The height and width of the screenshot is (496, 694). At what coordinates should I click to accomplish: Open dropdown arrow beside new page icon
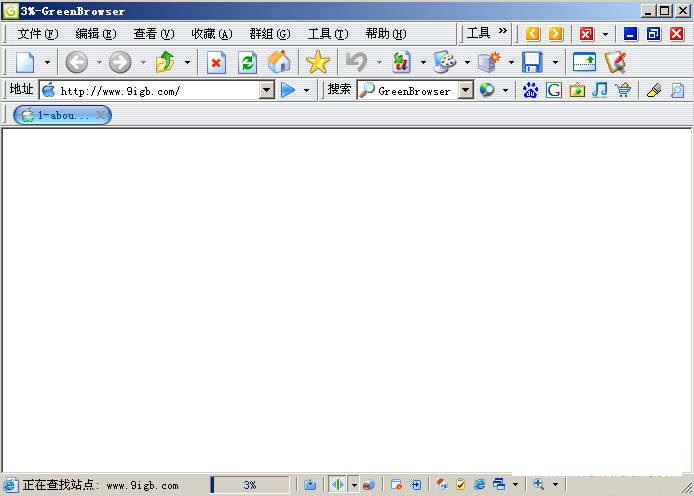click(47, 62)
